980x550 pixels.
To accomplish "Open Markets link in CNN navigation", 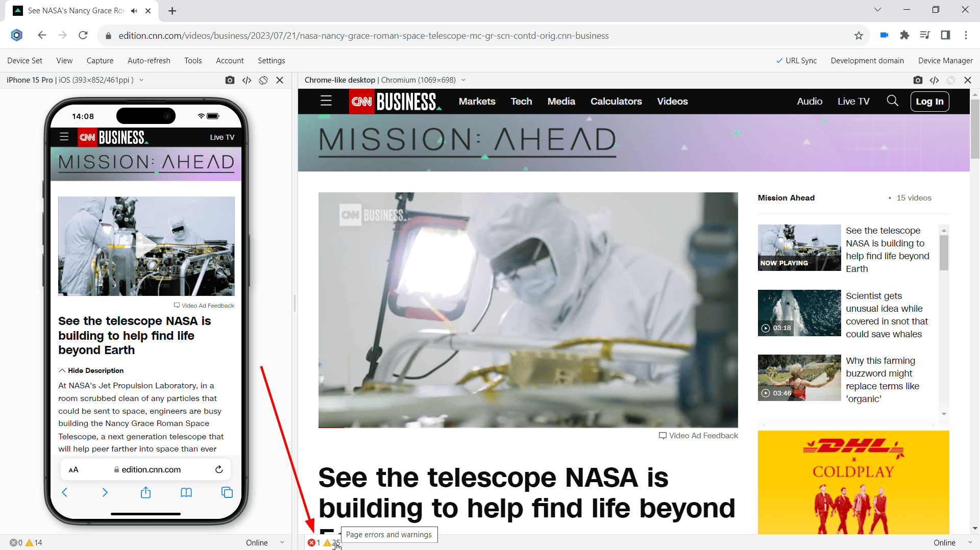I will tap(477, 101).
